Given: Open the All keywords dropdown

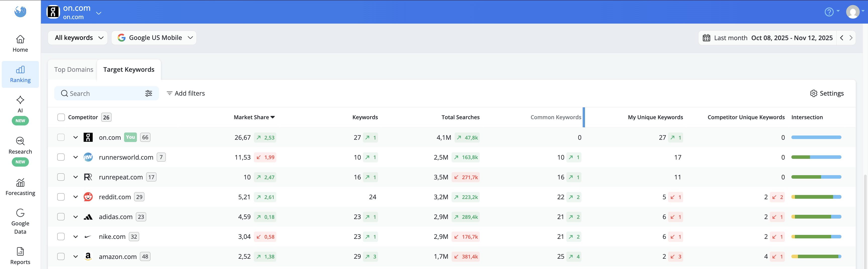Looking at the screenshot, I should point(78,38).
